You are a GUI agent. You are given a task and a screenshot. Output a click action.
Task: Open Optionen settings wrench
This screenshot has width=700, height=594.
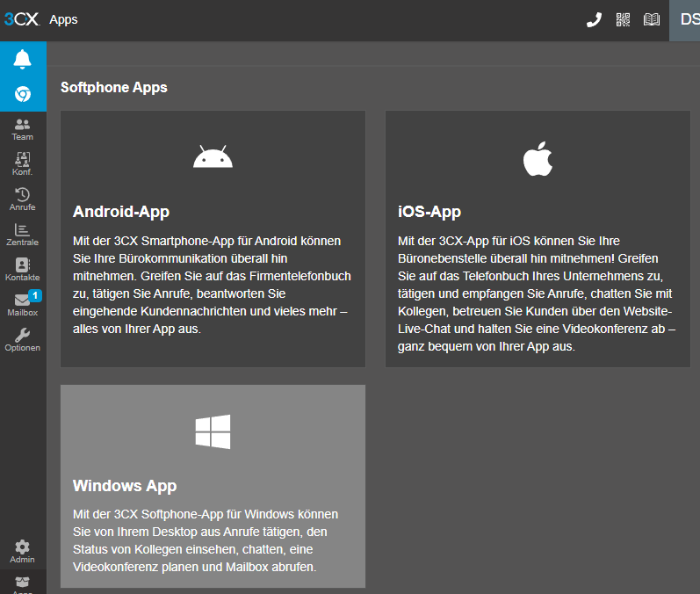pos(22,339)
